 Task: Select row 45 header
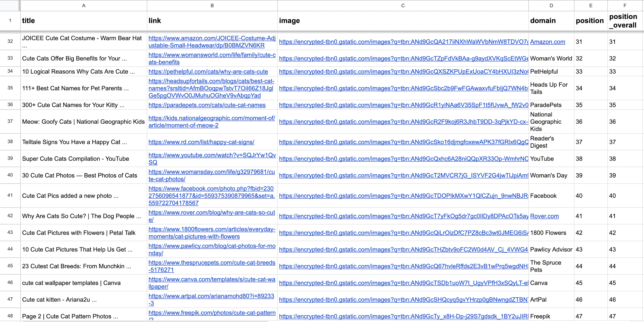tap(10, 266)
